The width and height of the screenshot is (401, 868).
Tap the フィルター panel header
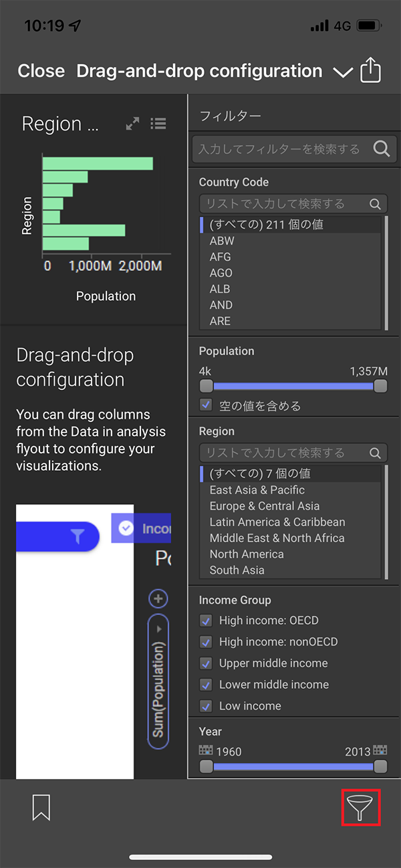click(231, 116)
